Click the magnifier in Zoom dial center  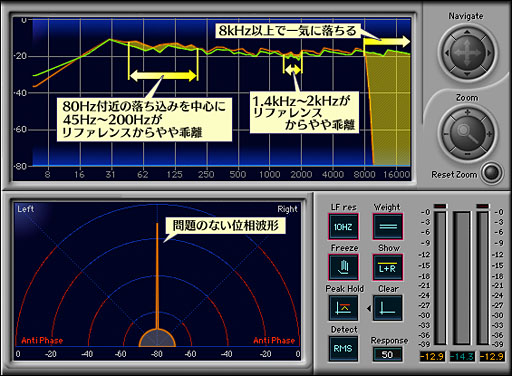(x=467, y=133)
